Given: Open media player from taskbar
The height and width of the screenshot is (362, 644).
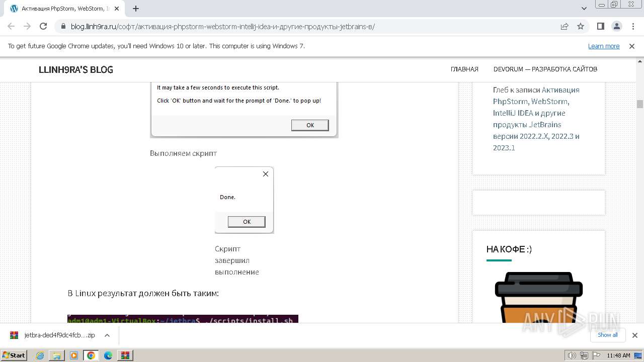Looking at the screenshot, I should [74, 355].
